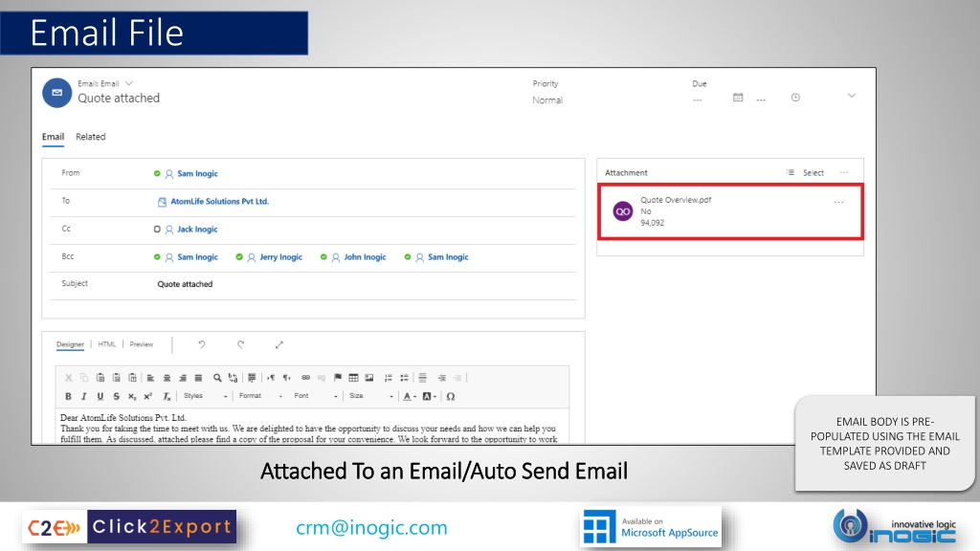Apply bold formatting

(x=68, y=396)
